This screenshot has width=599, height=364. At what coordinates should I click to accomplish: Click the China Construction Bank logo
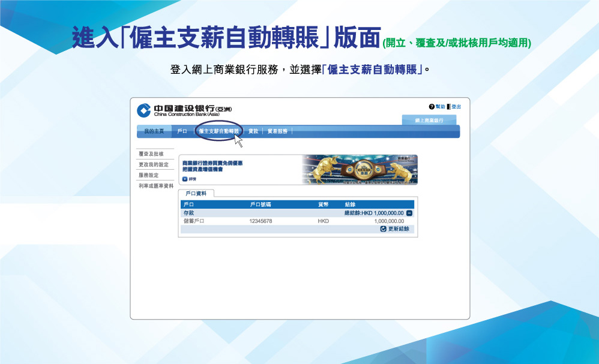[x=144, y=110]
